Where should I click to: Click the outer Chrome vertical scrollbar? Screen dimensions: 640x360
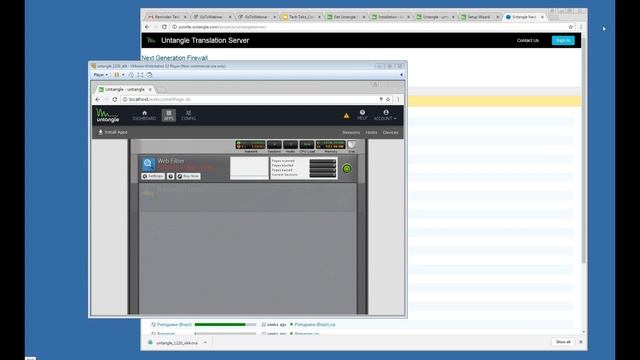click(584, 151)
